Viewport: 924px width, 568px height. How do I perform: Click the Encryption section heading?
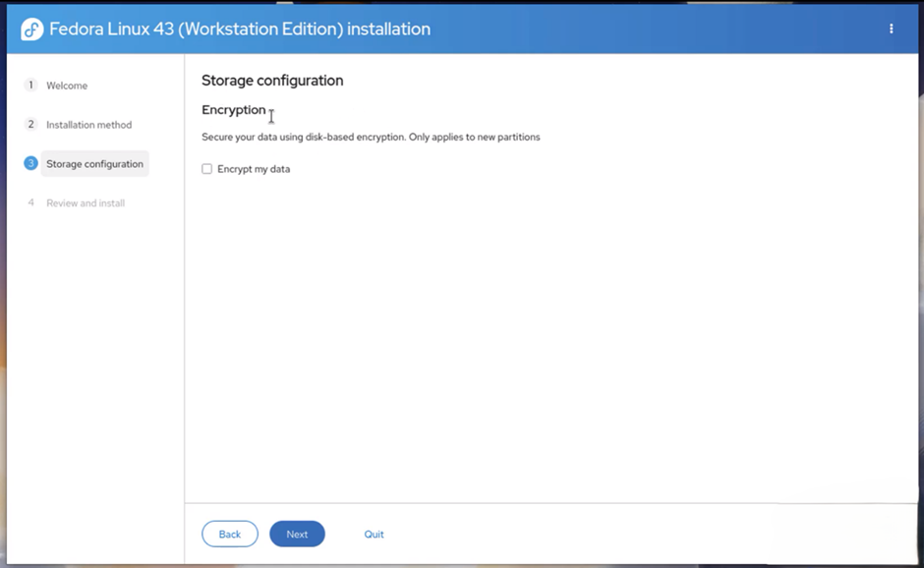[x=234, y=110]
